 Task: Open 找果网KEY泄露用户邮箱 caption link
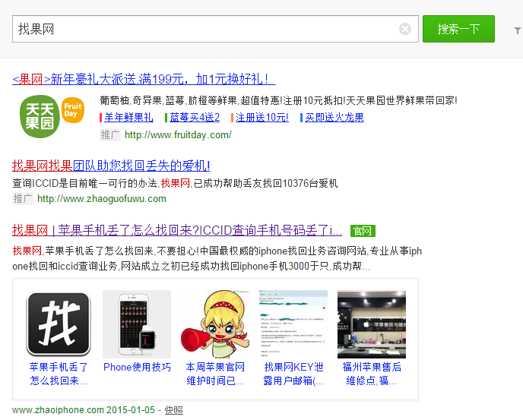click(x=293, y=374)
